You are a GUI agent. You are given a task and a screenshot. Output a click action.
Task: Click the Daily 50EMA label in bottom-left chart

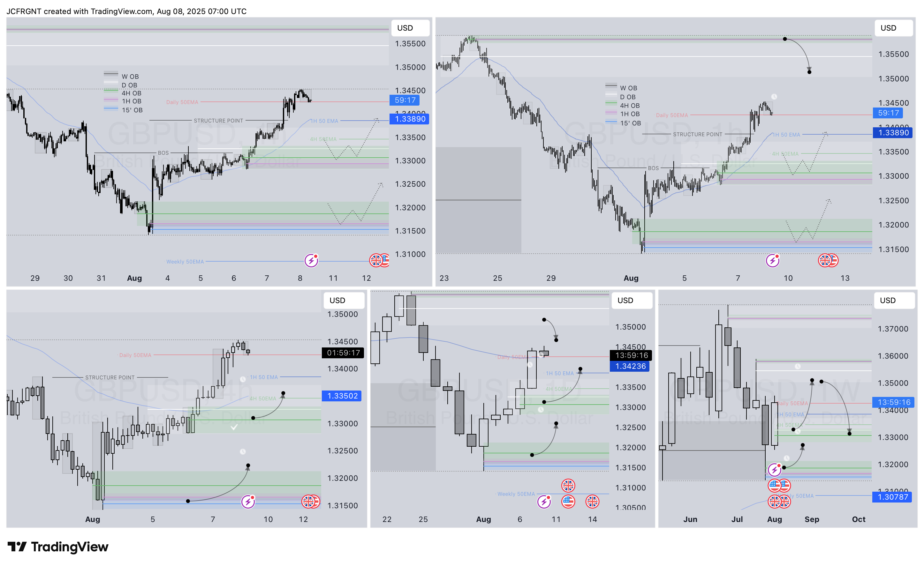click(135, 355)
